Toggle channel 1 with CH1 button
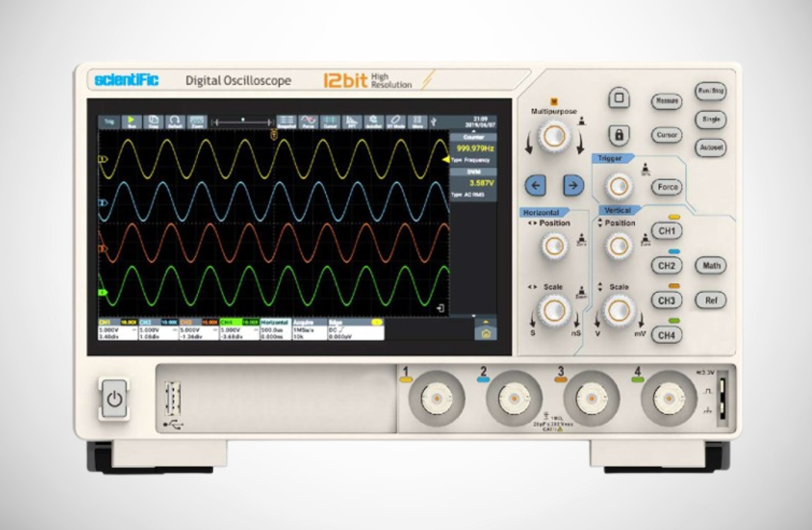The width and height of the screenshot is (812, 530). (x=666, y=231)
